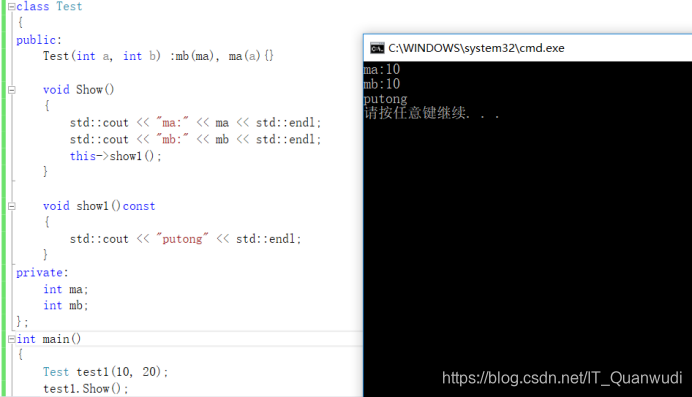
Task: Place cursor on Test constructor line
Action: coord(158,56)
